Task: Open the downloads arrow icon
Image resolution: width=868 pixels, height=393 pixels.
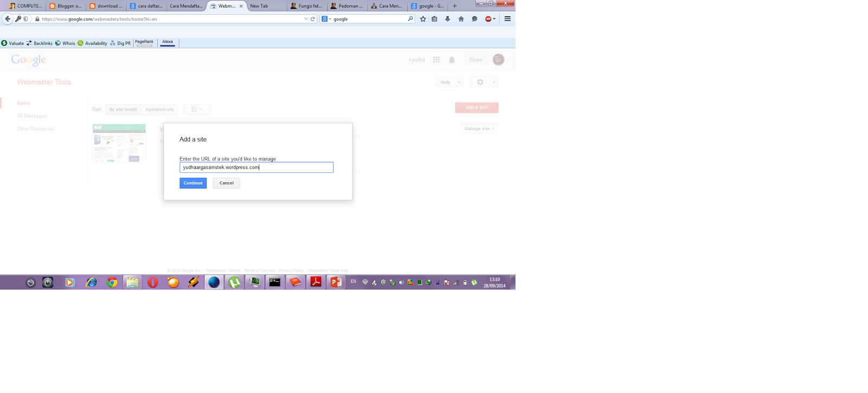Action: pyautogui.click(x=448, y=19)
